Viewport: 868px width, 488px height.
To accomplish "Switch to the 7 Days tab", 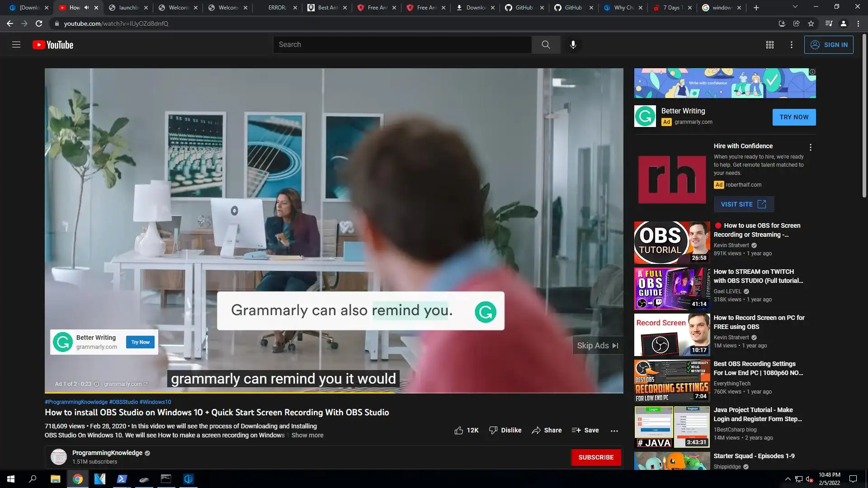I will (671, 8).
